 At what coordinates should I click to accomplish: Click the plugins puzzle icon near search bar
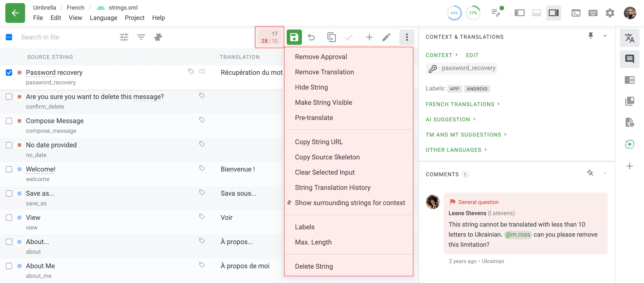coord(158,37)
